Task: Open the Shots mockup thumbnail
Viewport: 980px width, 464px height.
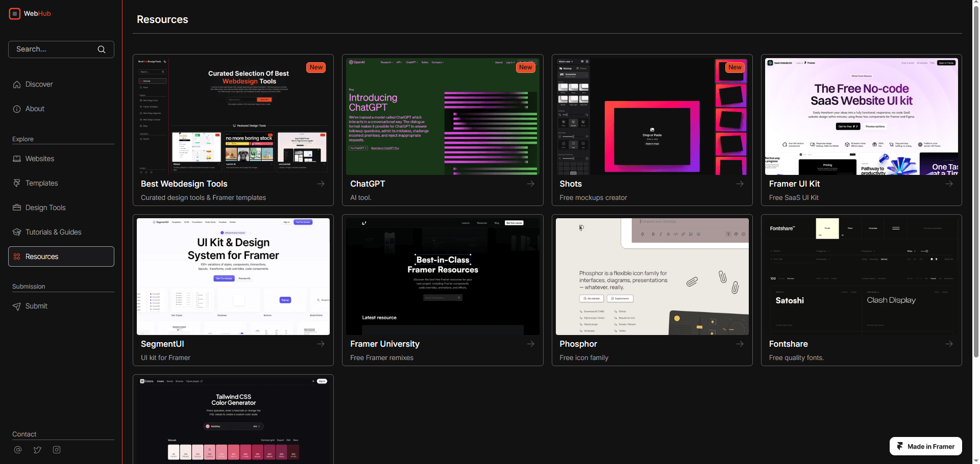Action: point(652,116)
